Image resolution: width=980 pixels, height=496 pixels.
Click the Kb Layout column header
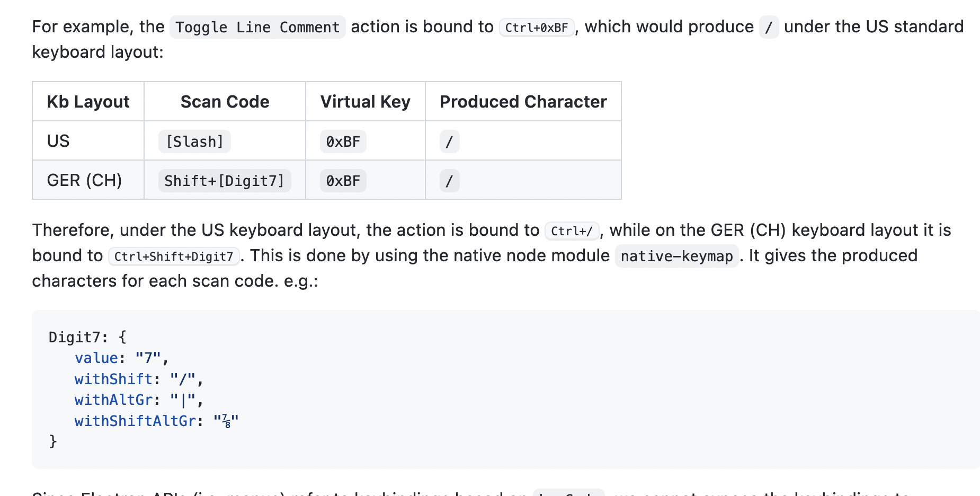point(88,101)
